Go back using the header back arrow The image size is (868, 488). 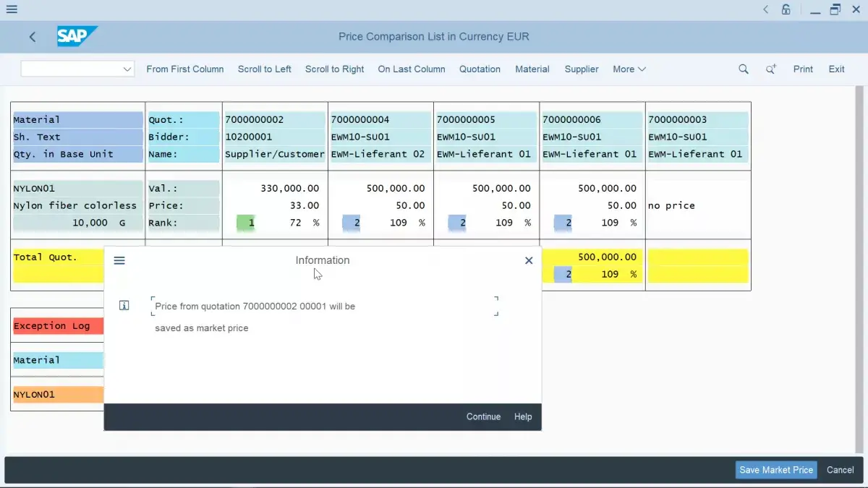coord(33,37)
